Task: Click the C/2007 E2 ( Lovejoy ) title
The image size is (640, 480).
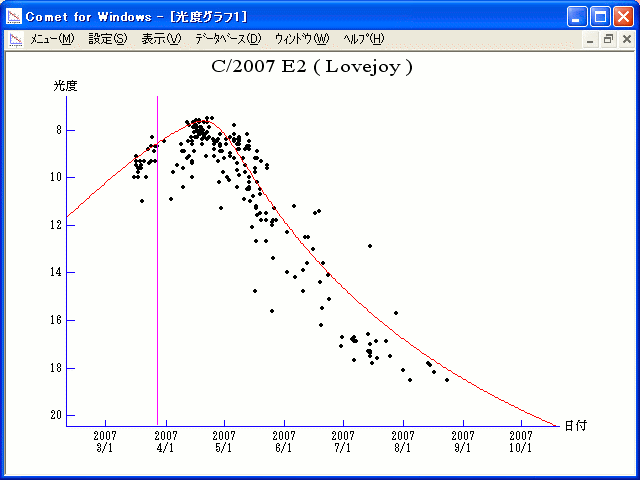Action: [x=312, y=67]
